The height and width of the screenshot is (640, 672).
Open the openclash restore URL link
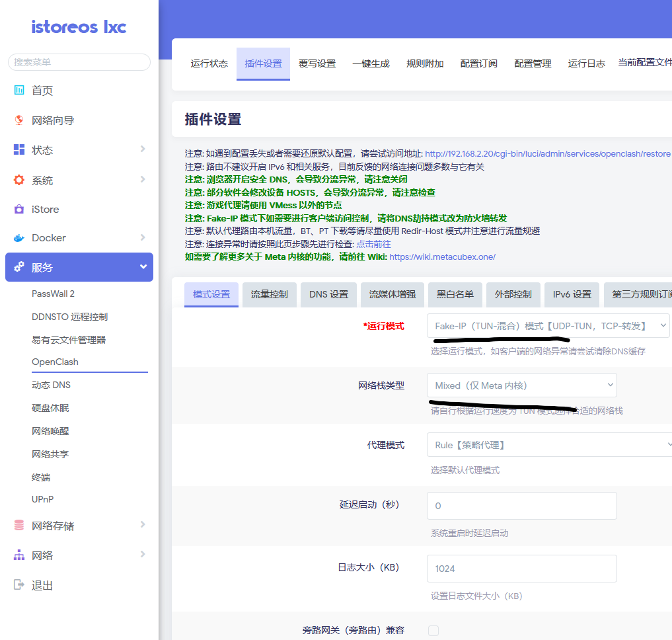click(548, 153)
